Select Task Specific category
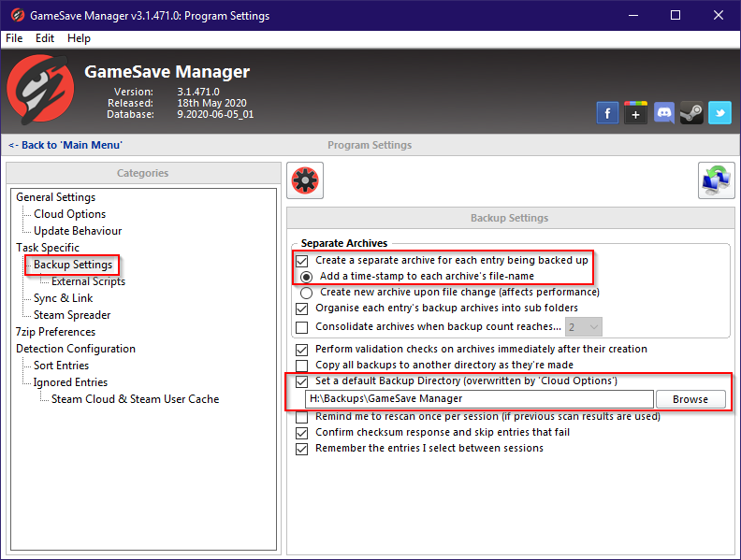 (48, 248)
